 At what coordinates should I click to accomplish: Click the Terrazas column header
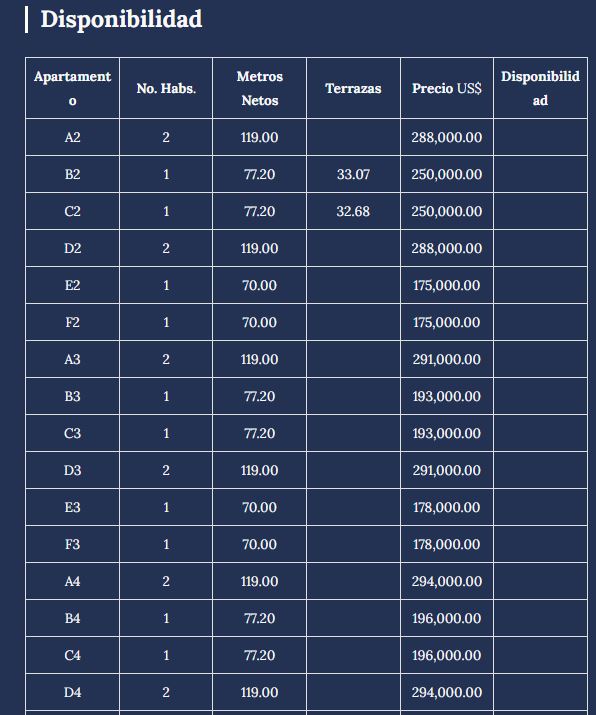click(x=353, y=88)
